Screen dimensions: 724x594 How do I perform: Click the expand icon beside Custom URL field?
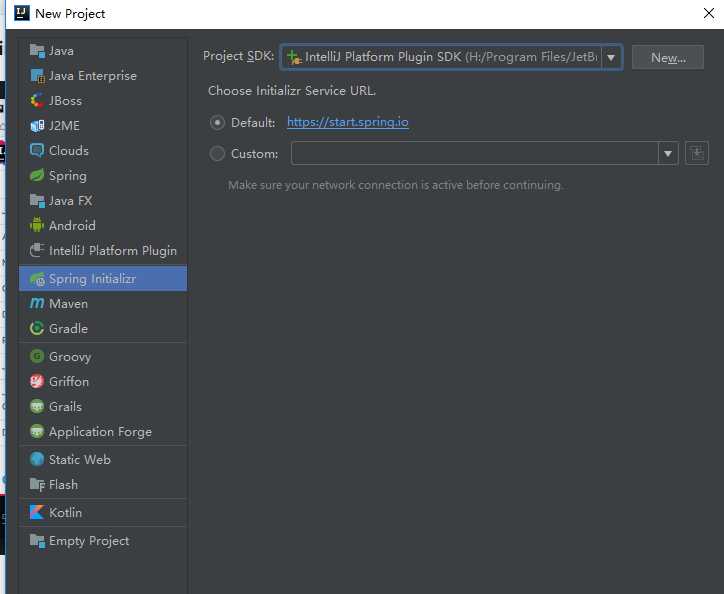click(x=697, y=153)
